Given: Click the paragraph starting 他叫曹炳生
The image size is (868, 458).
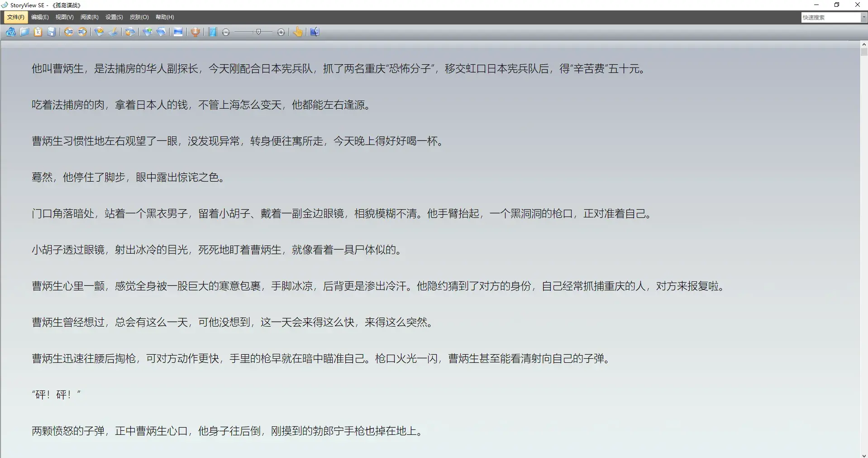Looking at the screenshot, I should pos(339,69).
